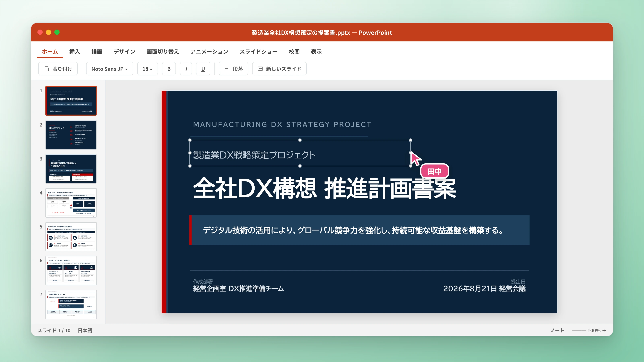Image resolution: width=644 pixels, height=362 pixels.
Task: Click MANUFACTURING DX STRATEGY PROJECT heading
Action: pyautogui.click(x=282, y=124)
